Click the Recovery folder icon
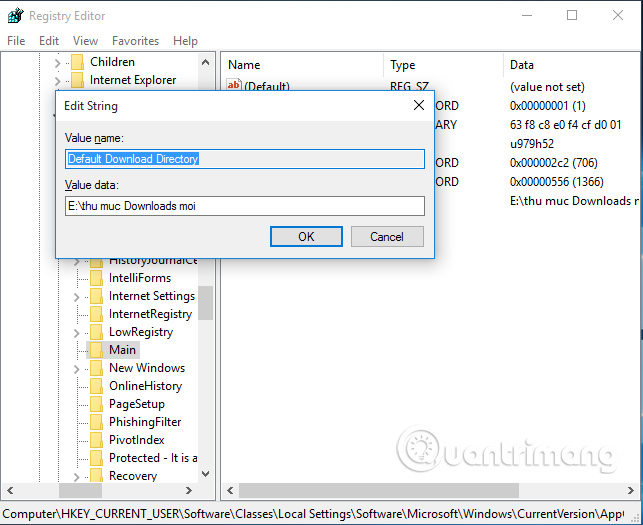643x525 pixels. pyautogui.click(x=96, y=476)
